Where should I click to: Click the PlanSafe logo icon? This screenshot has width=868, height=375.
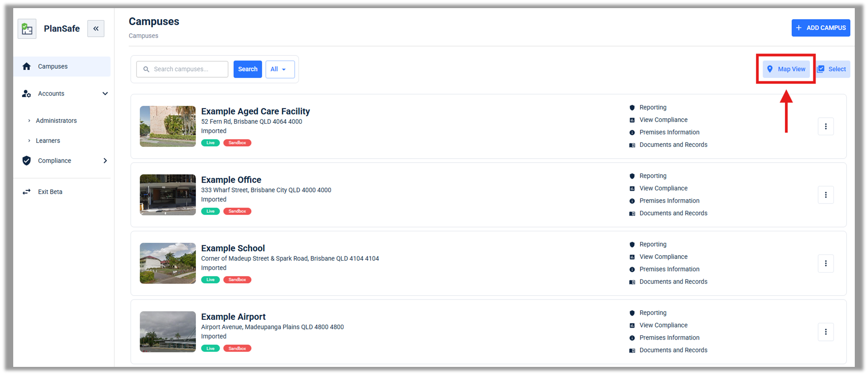pos(27,29)
